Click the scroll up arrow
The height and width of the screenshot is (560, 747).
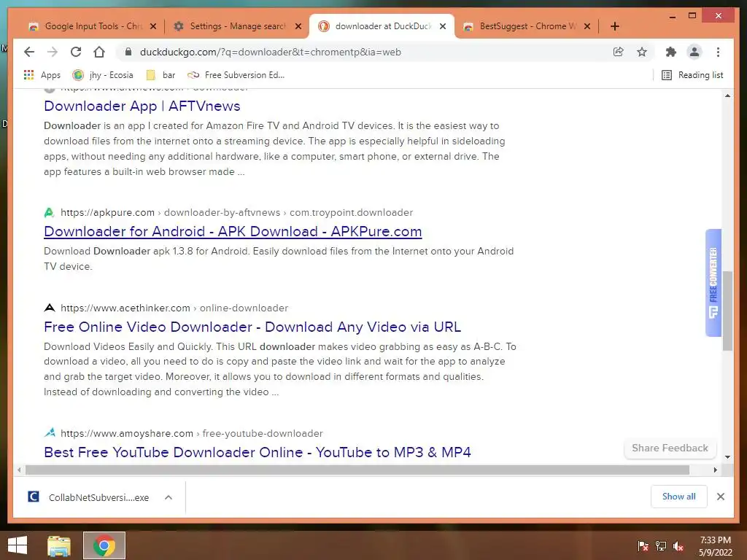point(727,96)
